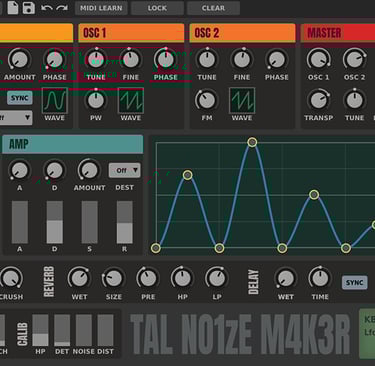This screenshot has height=366, width=375.
Task: Click the AMP envelope A knob
Action: [x=19, y=170]
